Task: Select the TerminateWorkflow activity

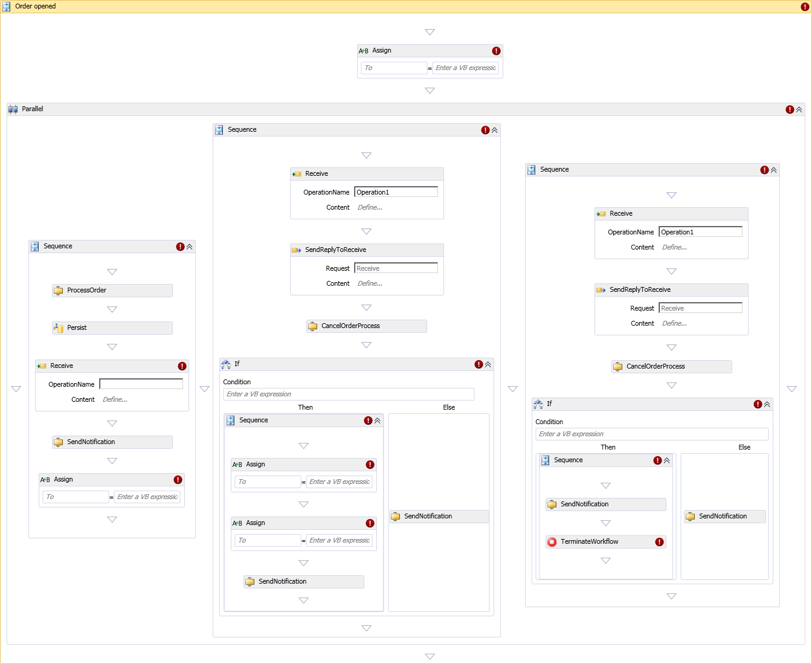Action: point(606,542)
